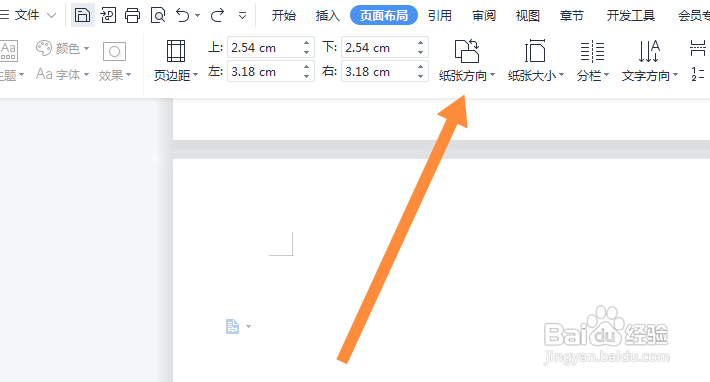This screenshot has width=710, height=382.
Task: Decrease top margin 上 with down arrow
Action: tap(307, 53)
